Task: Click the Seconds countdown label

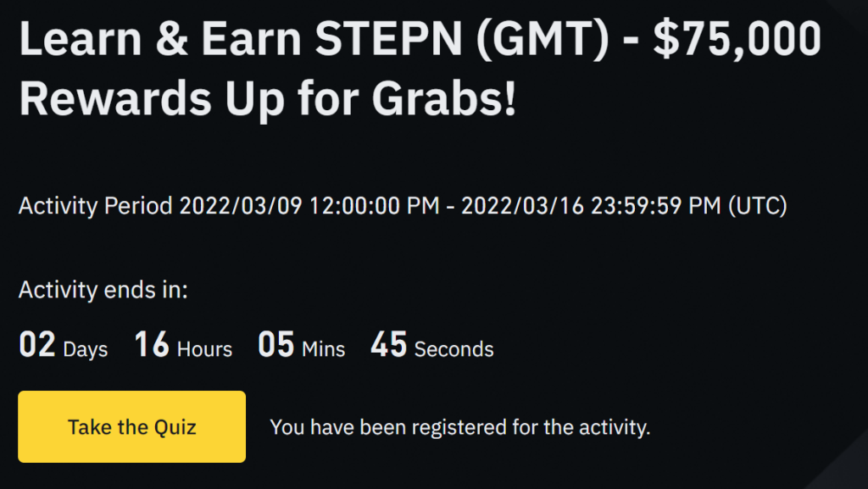Action: point(453,349)
